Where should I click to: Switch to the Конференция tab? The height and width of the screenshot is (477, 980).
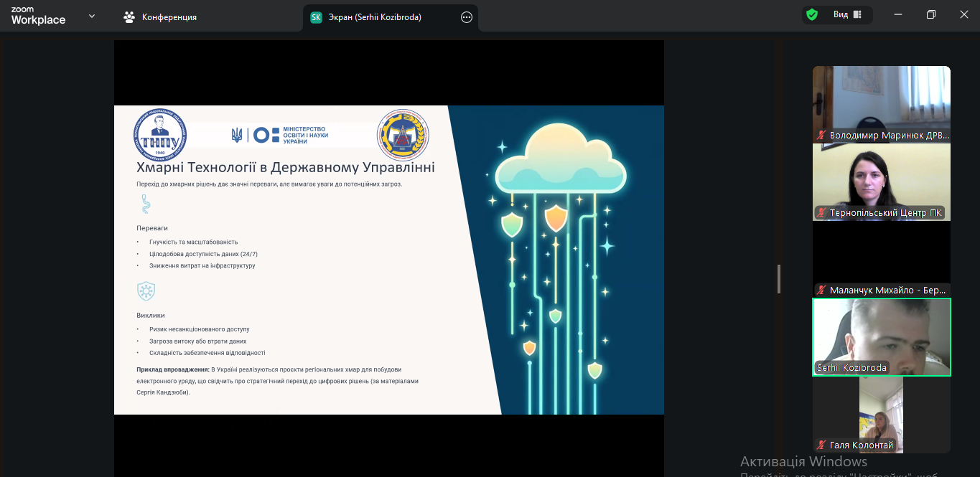pos(161,17)
